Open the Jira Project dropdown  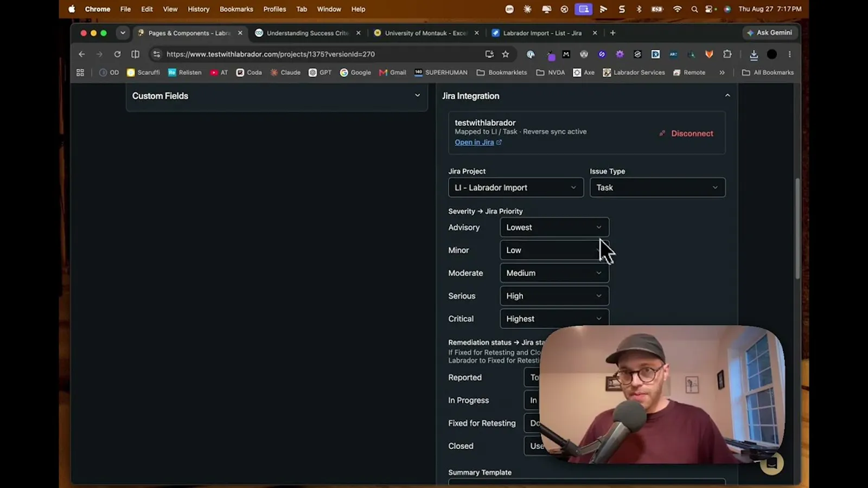click(x=516, y=188)
